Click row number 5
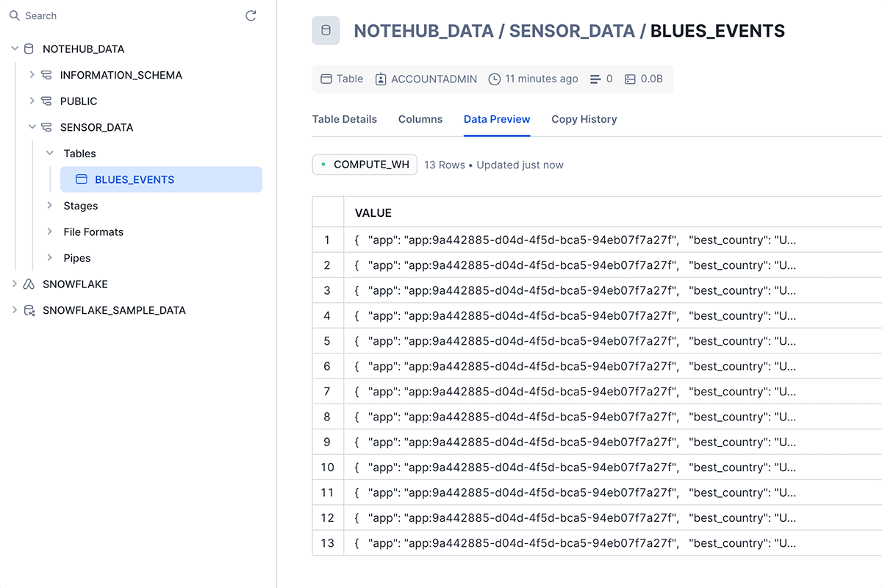 coord(327,340)
